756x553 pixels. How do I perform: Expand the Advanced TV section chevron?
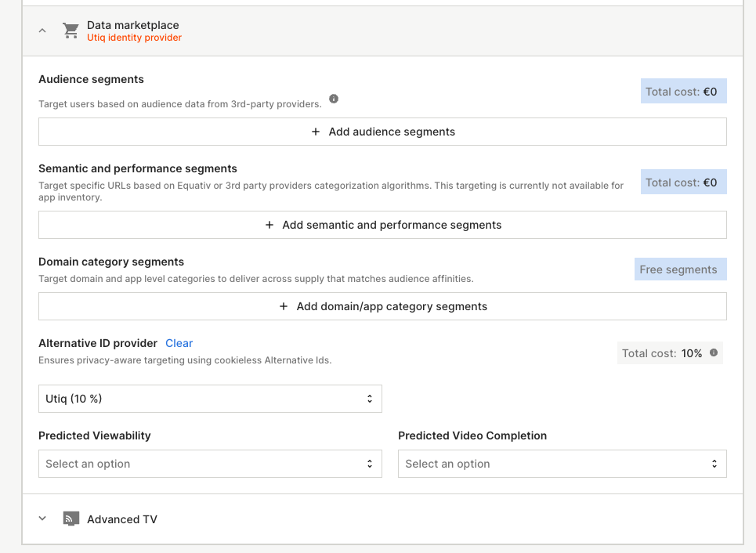43,519
